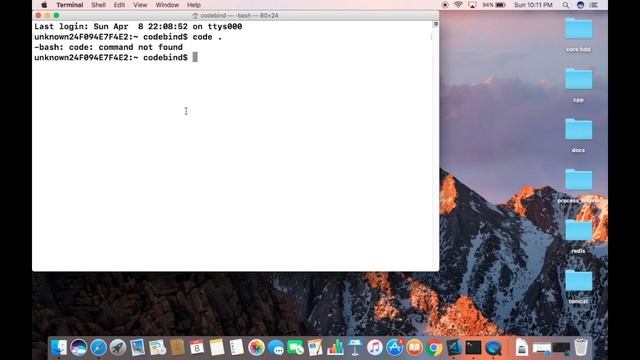Viewport: 640px width, 360px height.
Task: Open Reminders in the Dock
Action: pyautogui.click(x=236, y=348)
